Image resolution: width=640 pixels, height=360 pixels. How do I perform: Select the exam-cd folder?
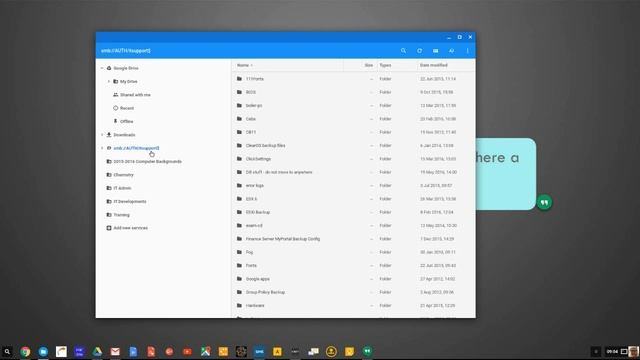coord(353,225)
